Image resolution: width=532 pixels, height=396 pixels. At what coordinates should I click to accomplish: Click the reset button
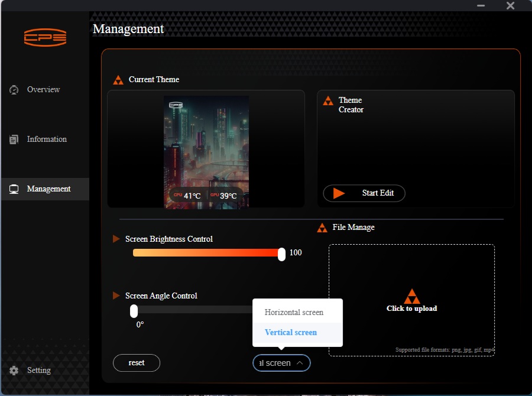(137, 363)
